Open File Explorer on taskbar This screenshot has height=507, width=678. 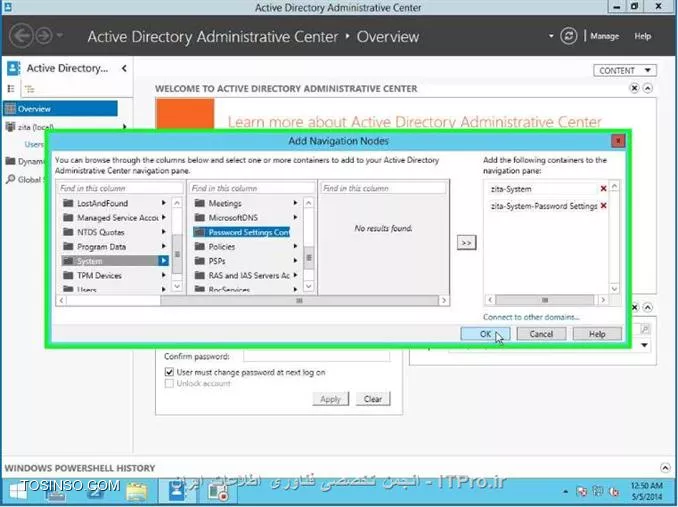pos(137,491)
